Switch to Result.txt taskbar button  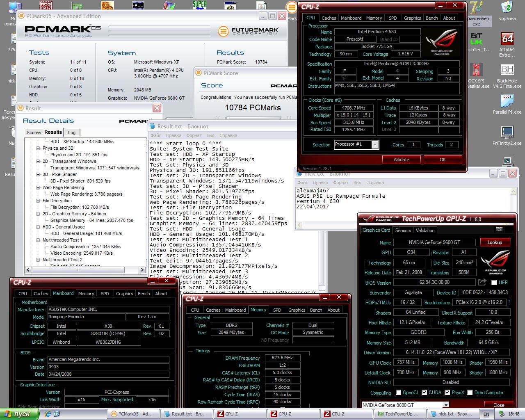[x=187, y=414]
